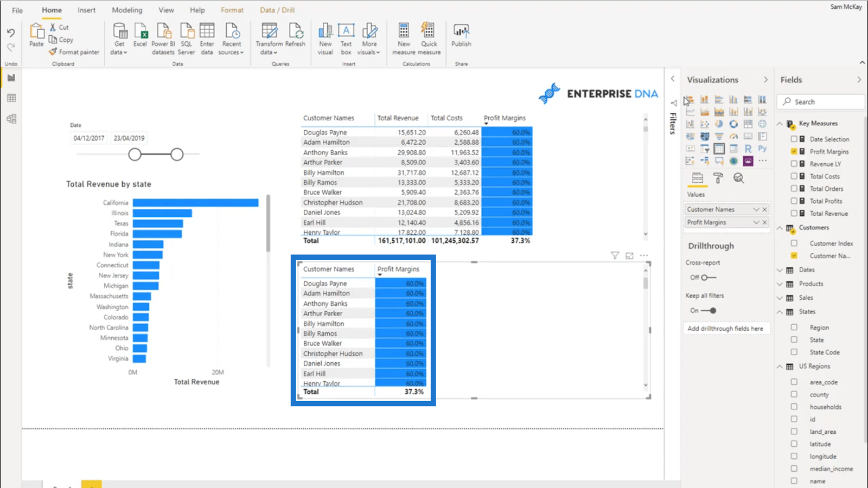
Task: Check the Total Costs field
Action: tap(794, 176)
